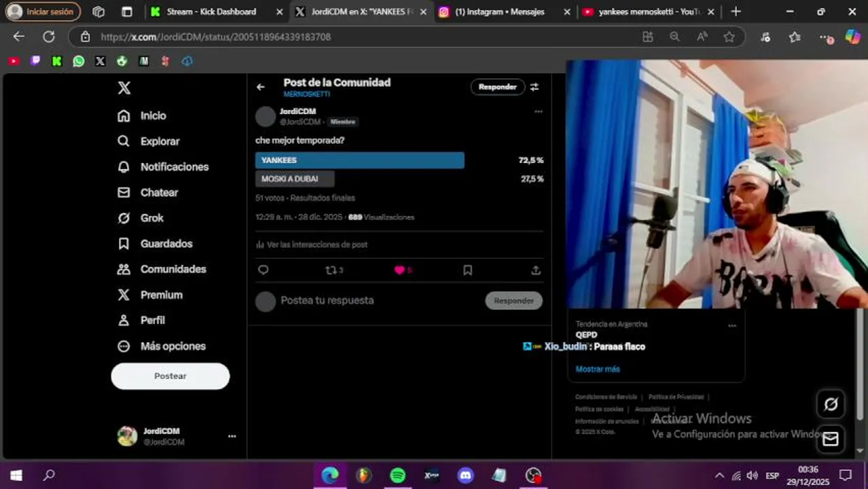This screenshot has height=489, width=868.
Task: Click the browser back arrow
Action: [x=19, y=37]
